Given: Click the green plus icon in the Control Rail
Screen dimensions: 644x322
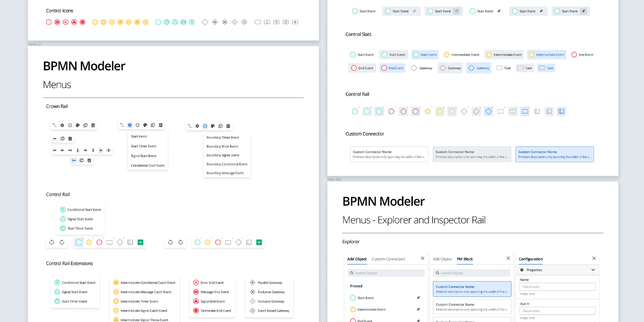Looking at the screenshot, I should (140, 242).
